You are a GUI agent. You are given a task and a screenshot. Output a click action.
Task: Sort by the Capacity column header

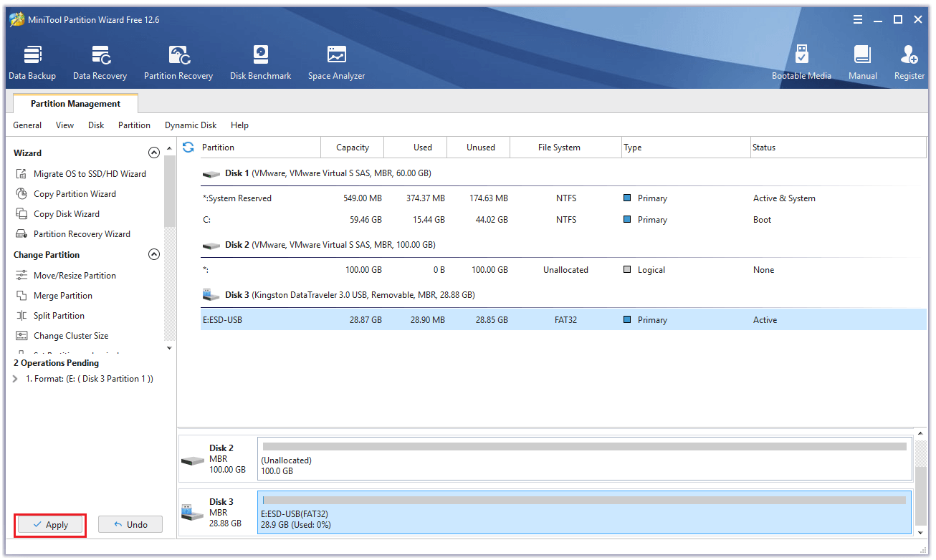click(x=352, y=148)
